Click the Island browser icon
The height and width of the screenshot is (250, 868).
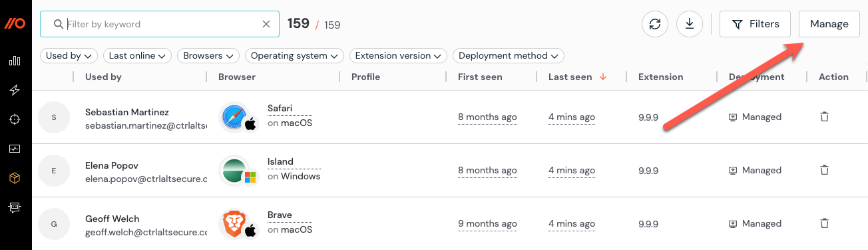point(234,170)
